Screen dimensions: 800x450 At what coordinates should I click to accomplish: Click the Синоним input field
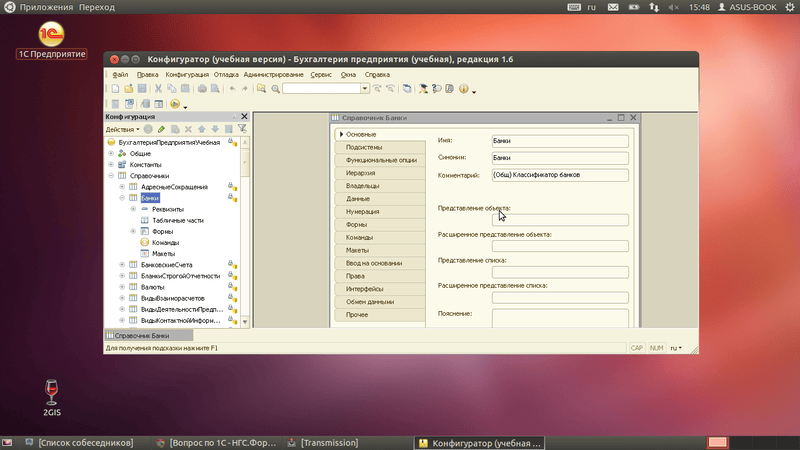pyautogui.click(x=558, y=158)
